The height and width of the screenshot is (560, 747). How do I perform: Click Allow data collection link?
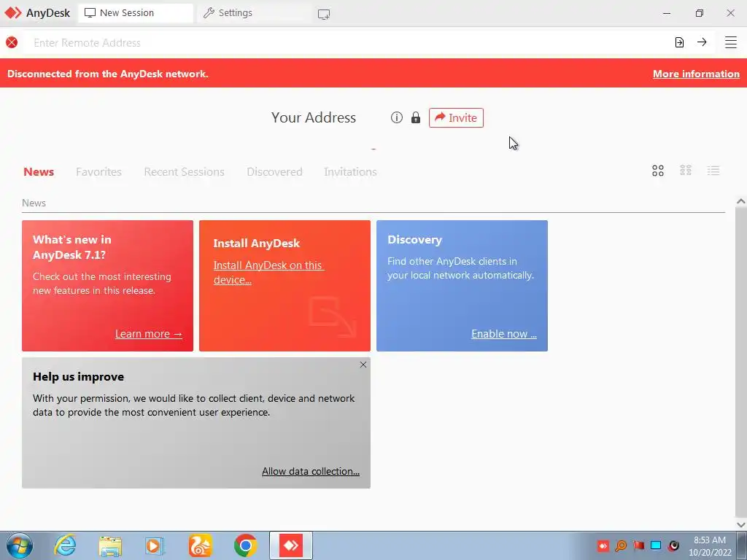[311, 472]
